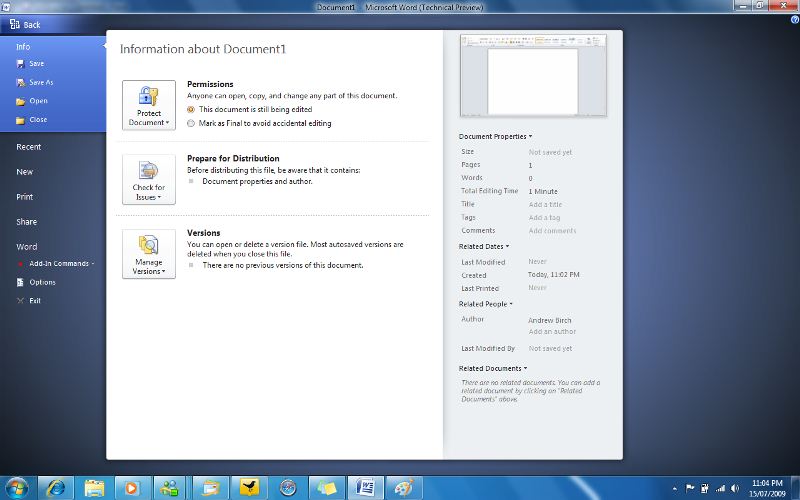Click 'Add comments' field
The image size is (800, 500).
tap(553, 231)
